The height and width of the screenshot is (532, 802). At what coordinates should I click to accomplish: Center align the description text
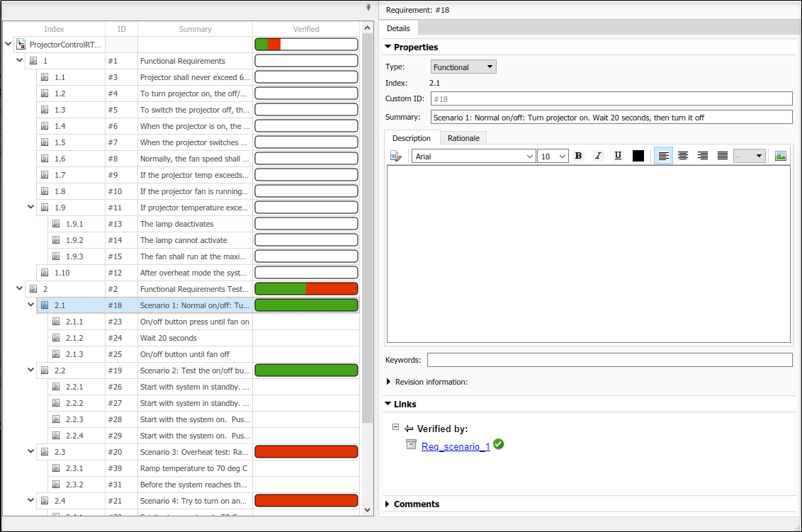coord(683,156)
